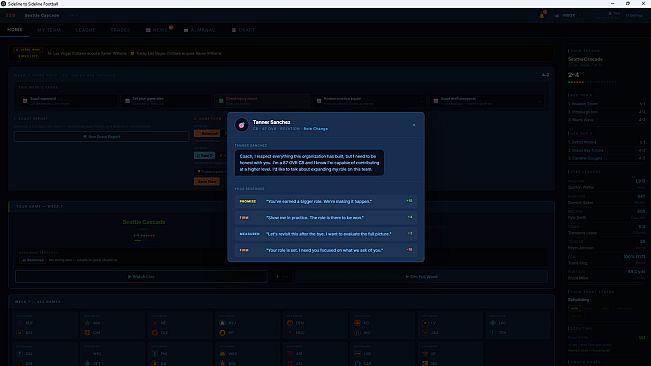The width and height of the screenshot is (651, 366).
Task: Click the game plan card checkbox icon
Action: (127, 101)
